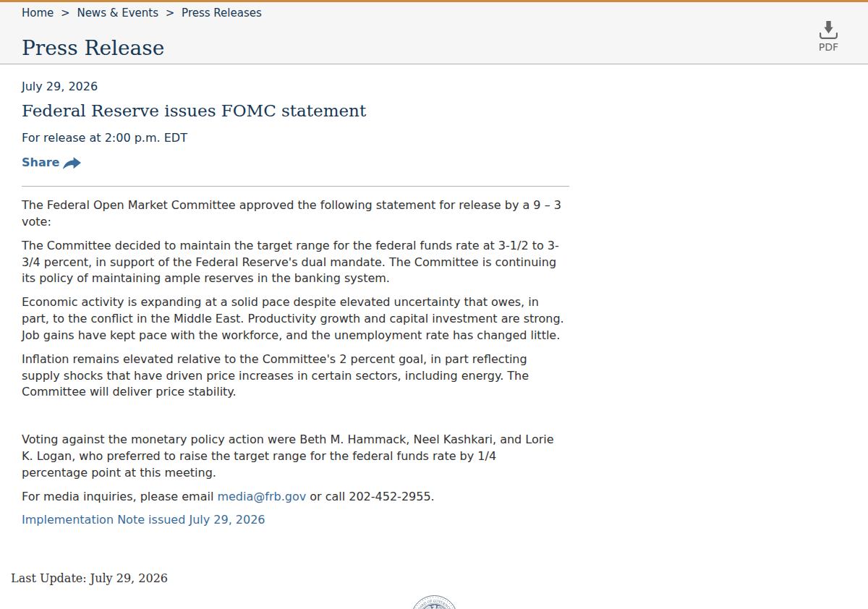Click the Share arrow icon

72,163
